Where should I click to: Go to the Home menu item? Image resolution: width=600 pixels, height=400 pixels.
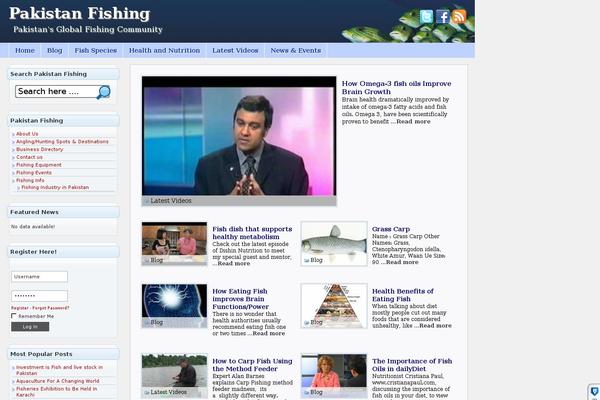pos(25,51)
